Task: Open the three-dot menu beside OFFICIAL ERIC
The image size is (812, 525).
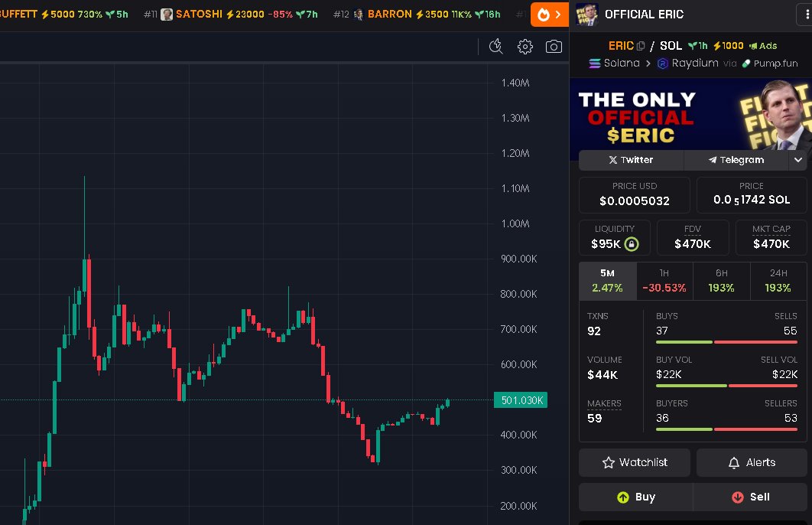Action: tap(805, 15)
